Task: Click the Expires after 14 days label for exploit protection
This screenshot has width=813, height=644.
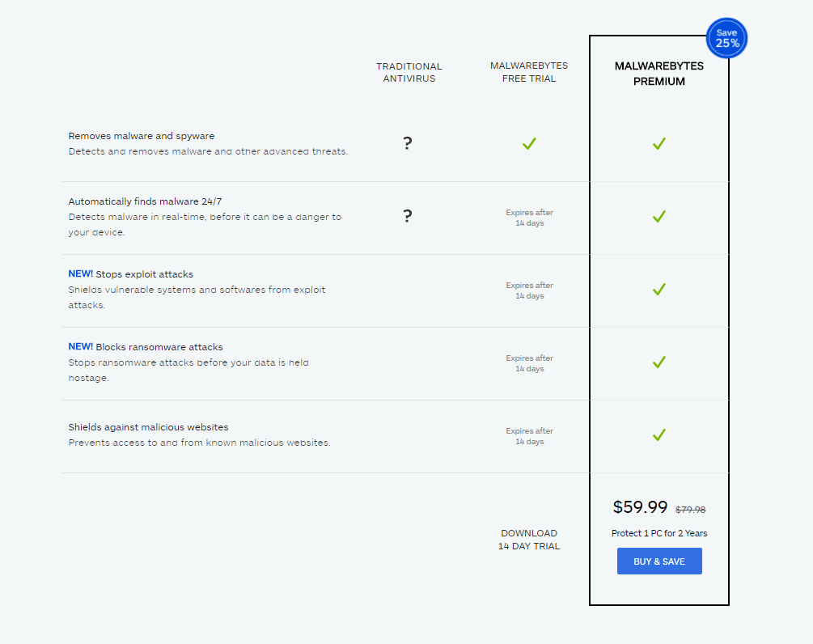Action: click(529, 290)
